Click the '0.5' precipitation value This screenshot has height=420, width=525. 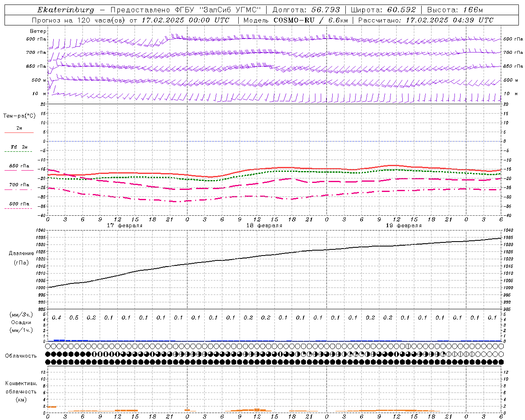click(74, 318)
